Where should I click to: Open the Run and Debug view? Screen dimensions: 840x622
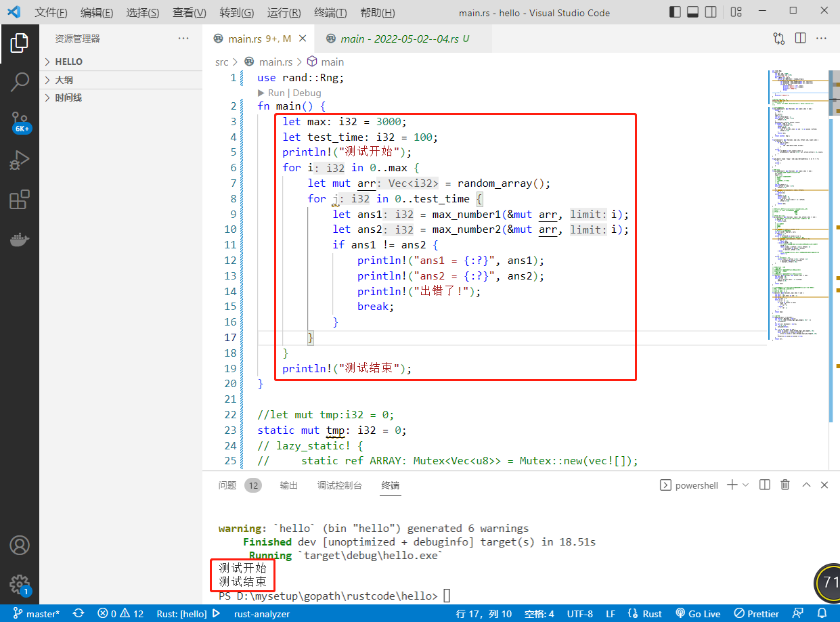[x=19, y=161]
